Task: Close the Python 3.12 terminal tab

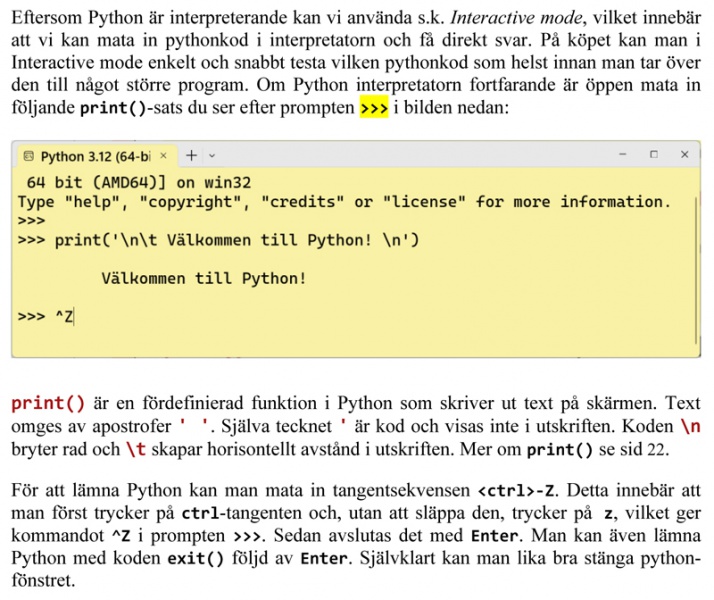Action: pyautogui.click(x=163, y=156)
